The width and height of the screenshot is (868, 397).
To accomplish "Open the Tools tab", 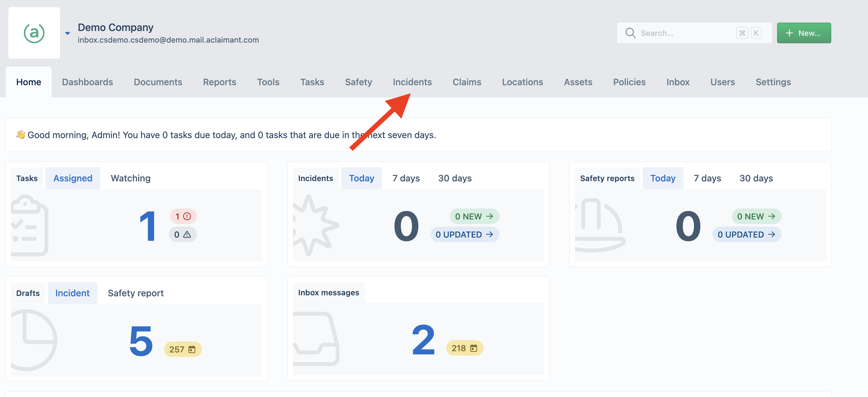I will pyautogui.click(x=268, y=82).
